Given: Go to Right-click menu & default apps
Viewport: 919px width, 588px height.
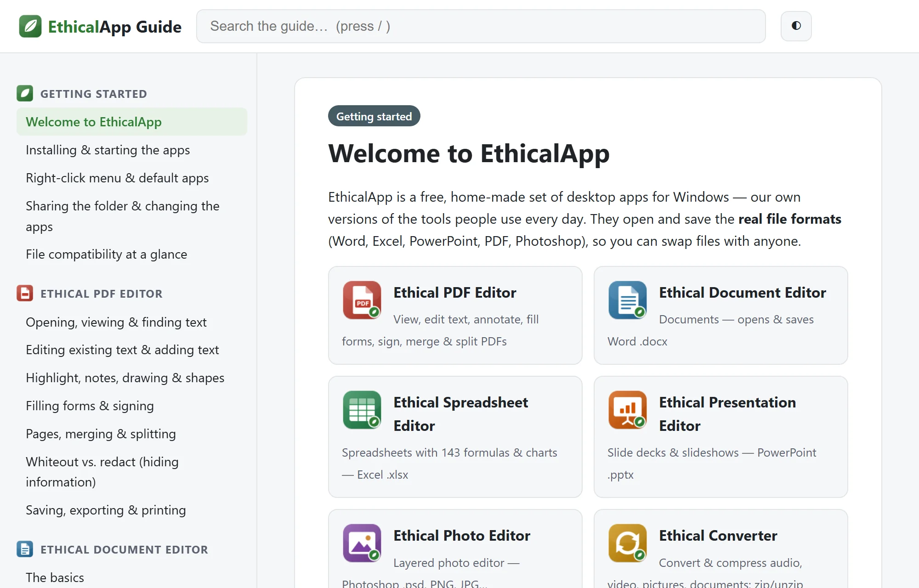Looking at the screenshot, I should coord(132,178).
